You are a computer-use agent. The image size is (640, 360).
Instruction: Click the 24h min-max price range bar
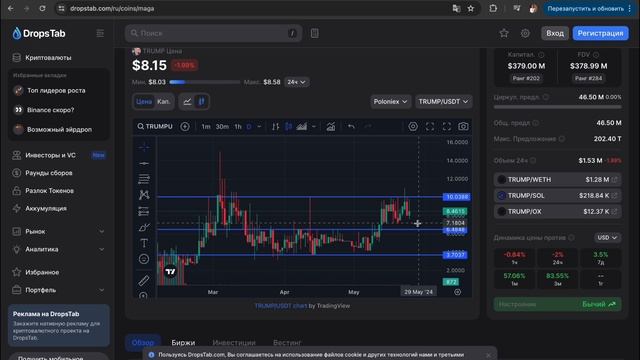coord(204,82)
